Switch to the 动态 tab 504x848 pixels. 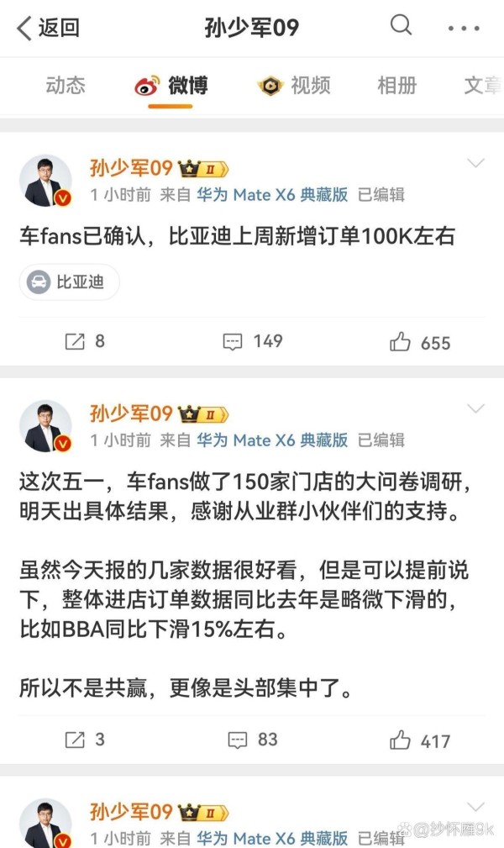66,86
